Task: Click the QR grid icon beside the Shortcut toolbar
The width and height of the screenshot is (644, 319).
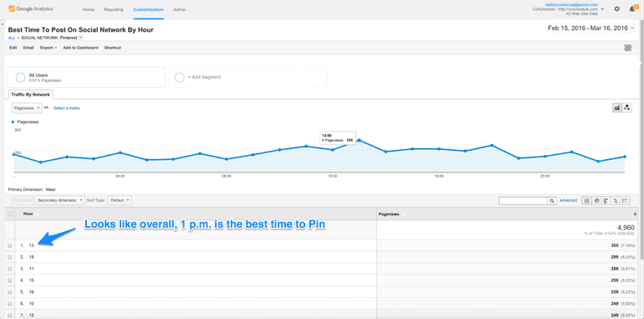Action: click(627, 48)
